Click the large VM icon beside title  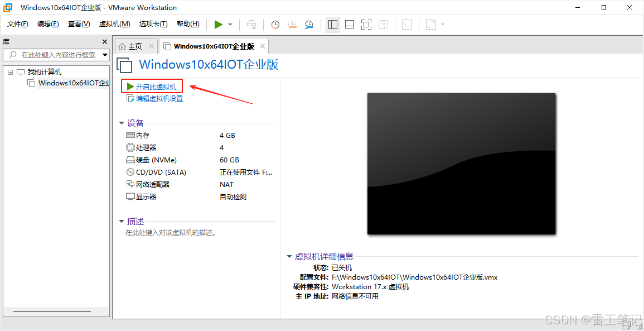tap(125, 66)
